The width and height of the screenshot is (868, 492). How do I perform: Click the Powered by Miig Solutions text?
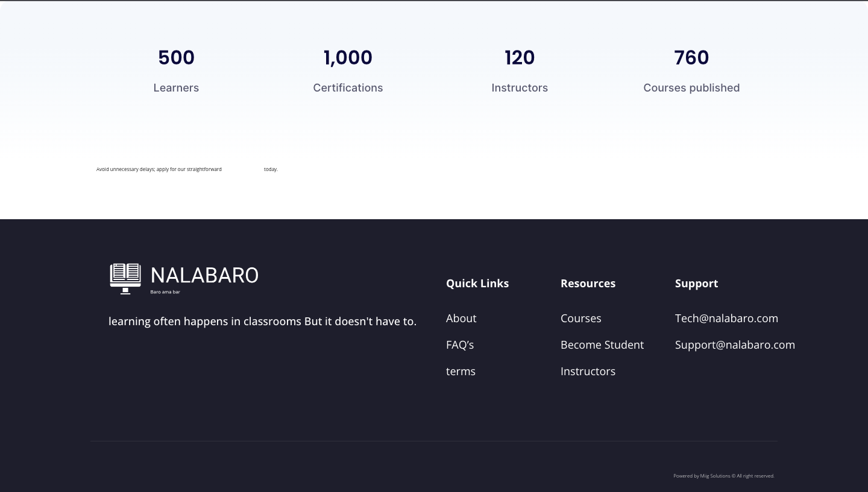click(x=723, y=476)
